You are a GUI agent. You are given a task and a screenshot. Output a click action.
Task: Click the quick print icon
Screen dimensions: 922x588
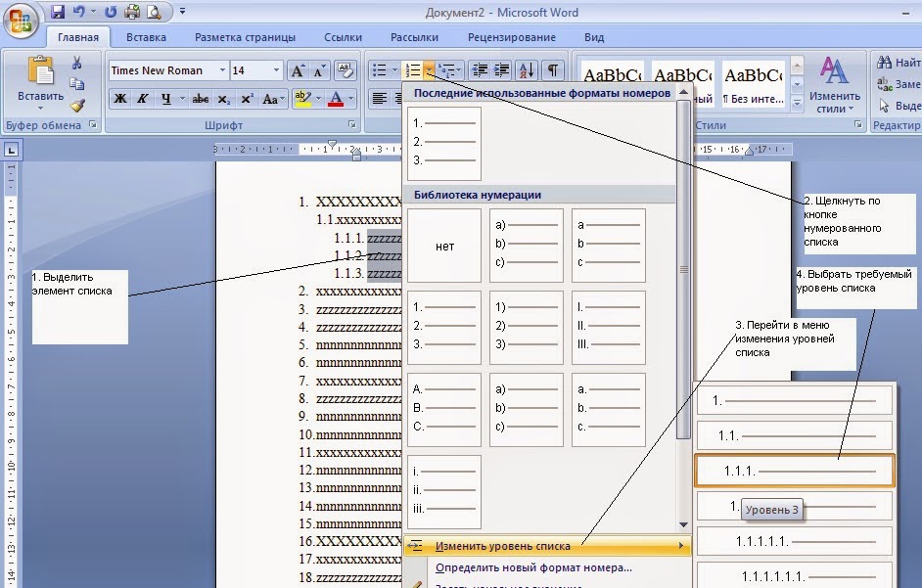point(132,12)
